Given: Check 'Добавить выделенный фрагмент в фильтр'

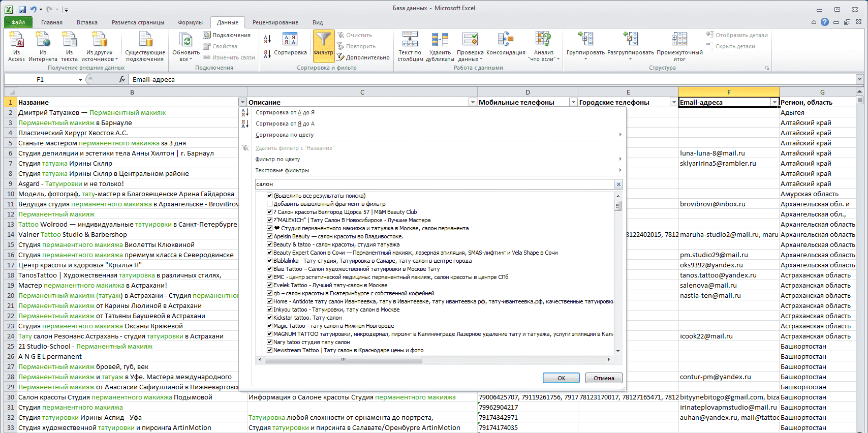Looking at the screenshot, I should (x=270, y=204).
